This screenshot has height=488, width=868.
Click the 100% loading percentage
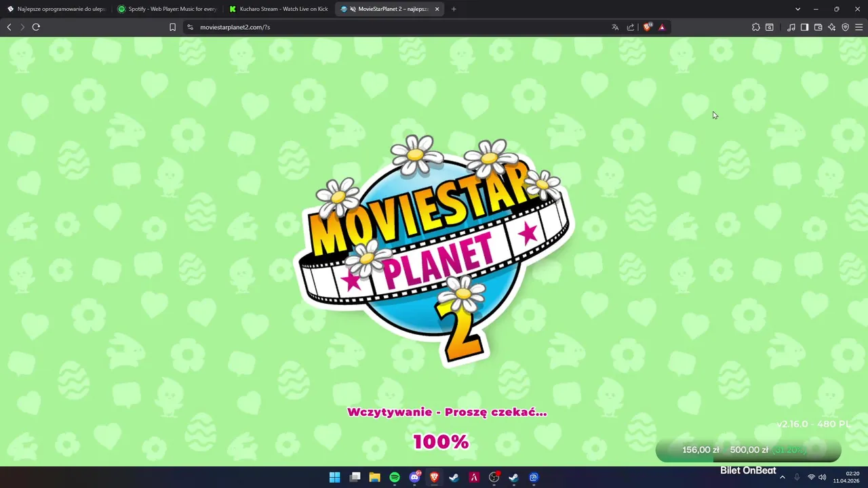441,442
